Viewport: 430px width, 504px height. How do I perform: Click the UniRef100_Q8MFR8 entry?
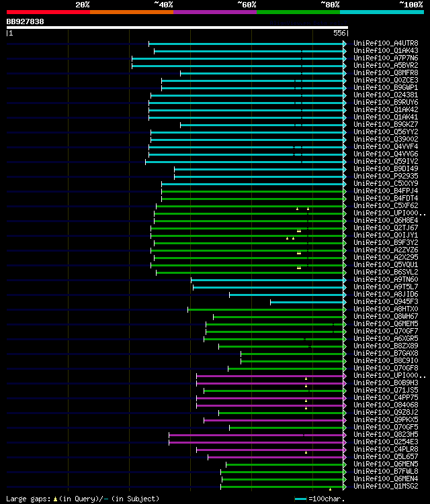pos(386,72)
